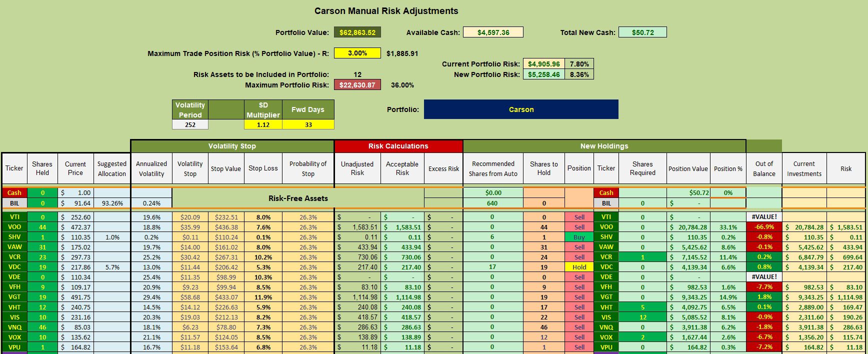Viewport: 868px width, 354px height.
Task: Click the Risk Calculations section header
Action: (398, 146)
